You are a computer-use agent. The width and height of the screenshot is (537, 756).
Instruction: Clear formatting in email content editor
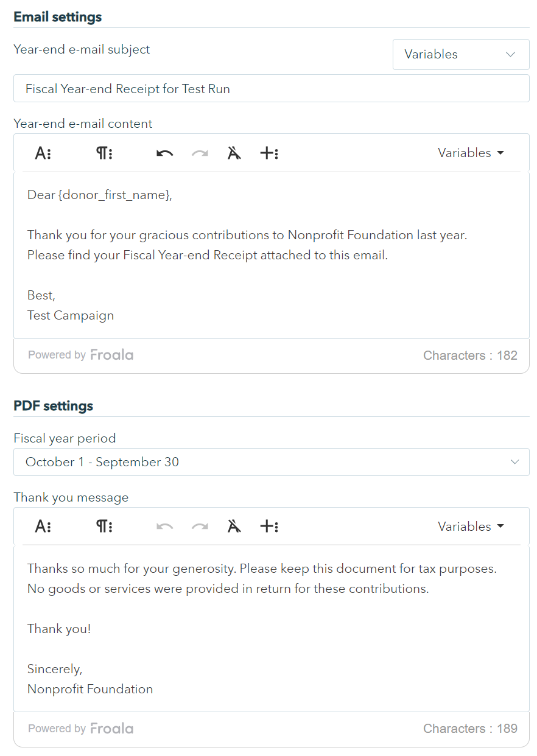[234, 153]
